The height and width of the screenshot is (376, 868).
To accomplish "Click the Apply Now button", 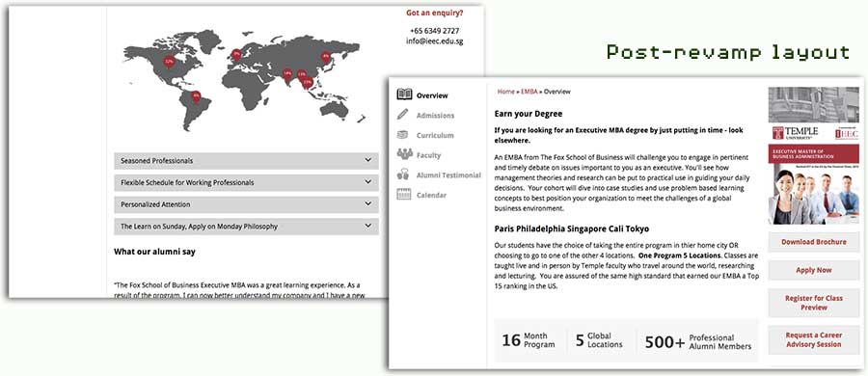I will tap(814, 270).
